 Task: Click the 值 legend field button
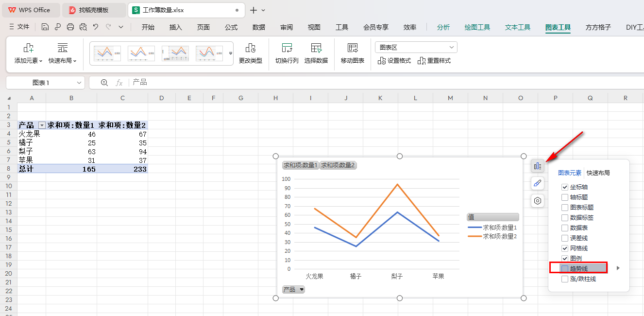click(492, 217)
